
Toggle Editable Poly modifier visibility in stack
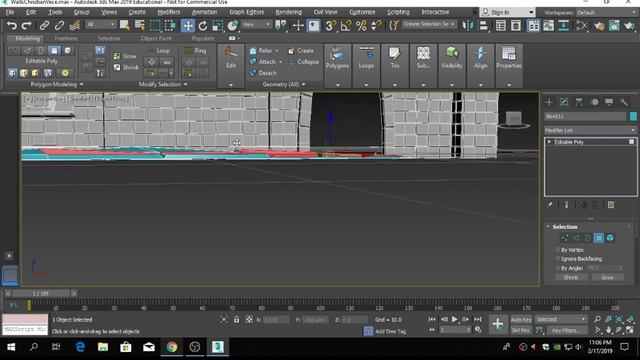631,142
